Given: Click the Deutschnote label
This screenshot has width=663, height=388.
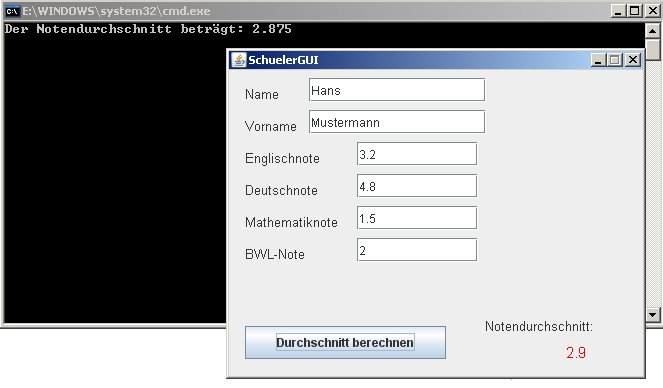Looking at the screenshot, I should coord(281,190).
